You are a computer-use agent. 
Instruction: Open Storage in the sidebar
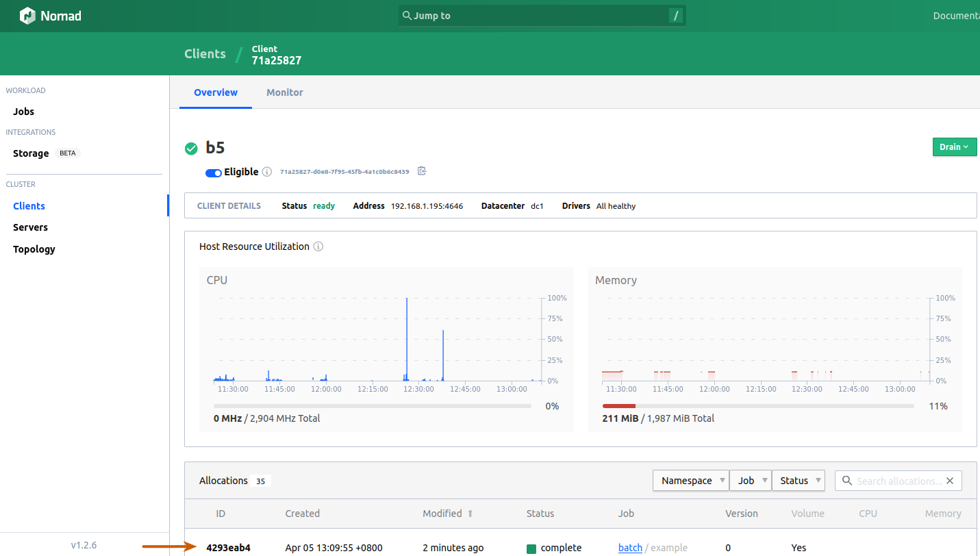click(31, 153)
